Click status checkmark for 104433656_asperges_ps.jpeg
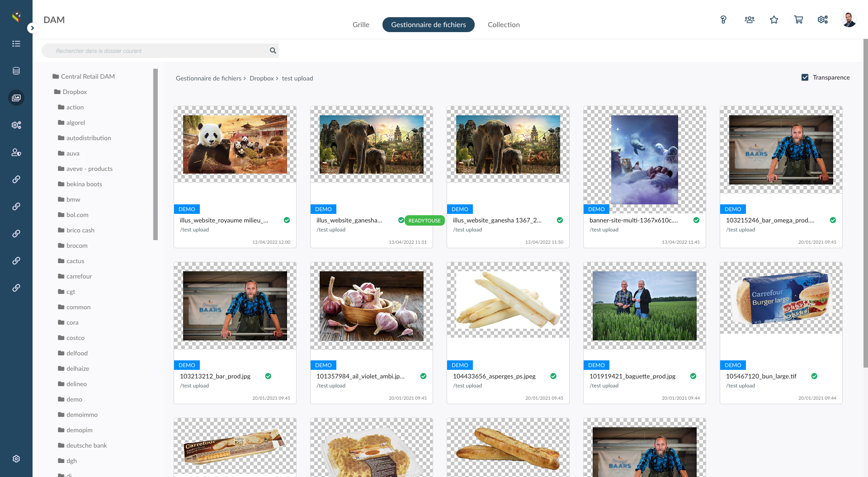The height and width of the screenshot is (477, 868). [x=553, y=376]
